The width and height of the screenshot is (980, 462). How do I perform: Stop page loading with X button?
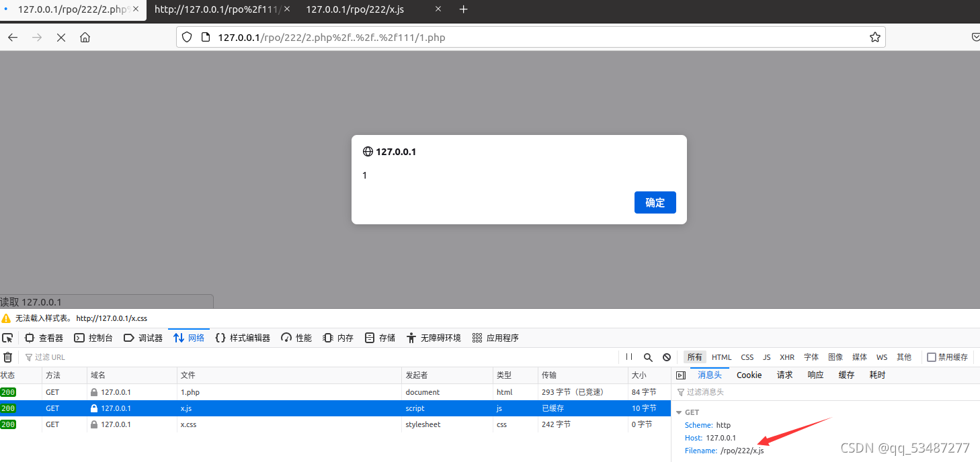coord(61,38)
